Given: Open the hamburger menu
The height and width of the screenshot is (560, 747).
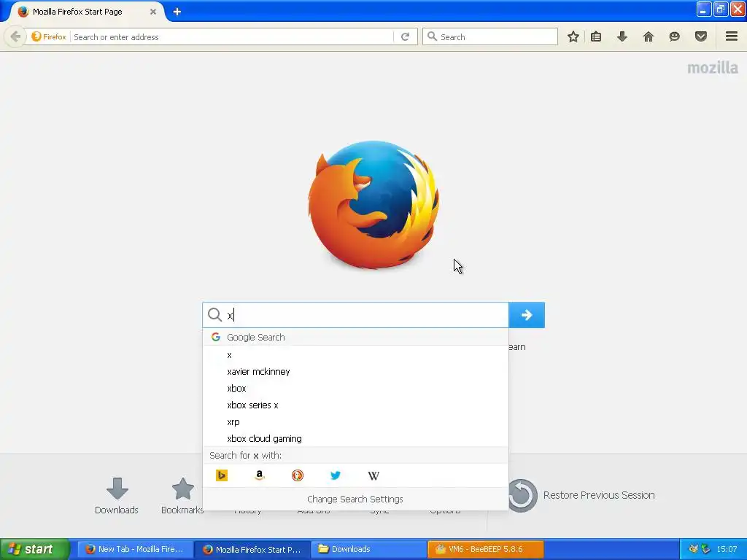Looking at the screenshot, I should (732, 36).
